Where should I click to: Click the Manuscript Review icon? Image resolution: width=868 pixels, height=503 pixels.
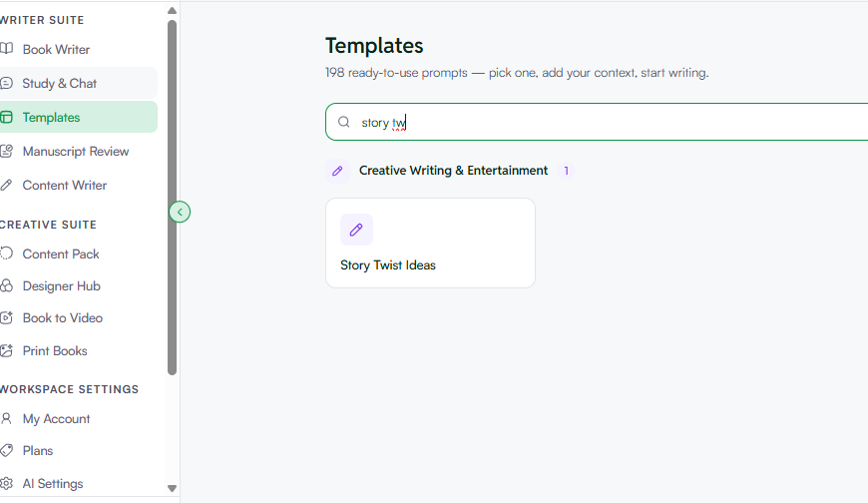tap(6, 151)
